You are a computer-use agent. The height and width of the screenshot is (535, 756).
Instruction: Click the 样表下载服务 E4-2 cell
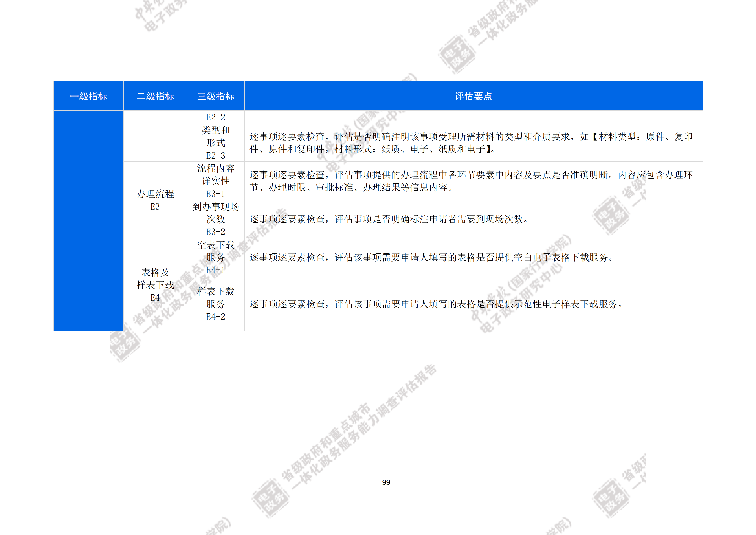pyautogui.click(x=216, y=304)
